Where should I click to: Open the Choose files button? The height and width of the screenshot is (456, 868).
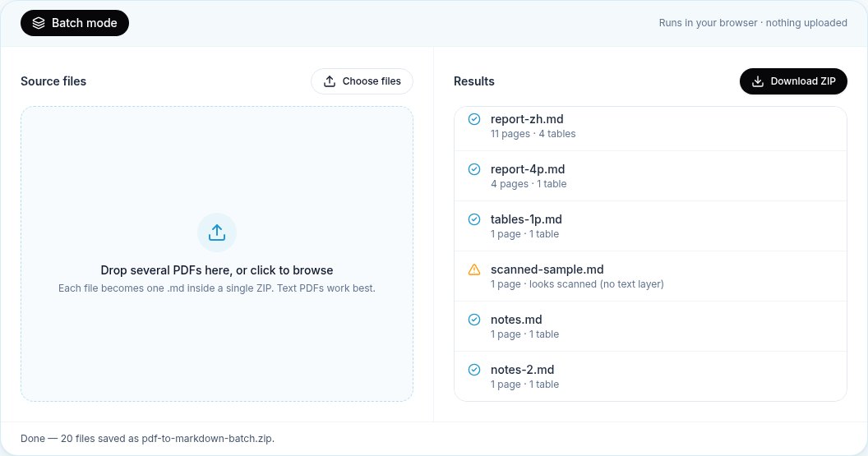click(x=362, y=81)
